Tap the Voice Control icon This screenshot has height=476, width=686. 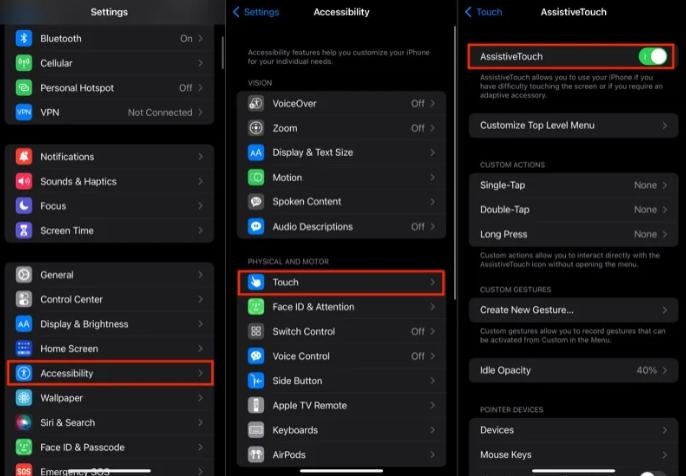pyautogui.click(x=256, y=356)
